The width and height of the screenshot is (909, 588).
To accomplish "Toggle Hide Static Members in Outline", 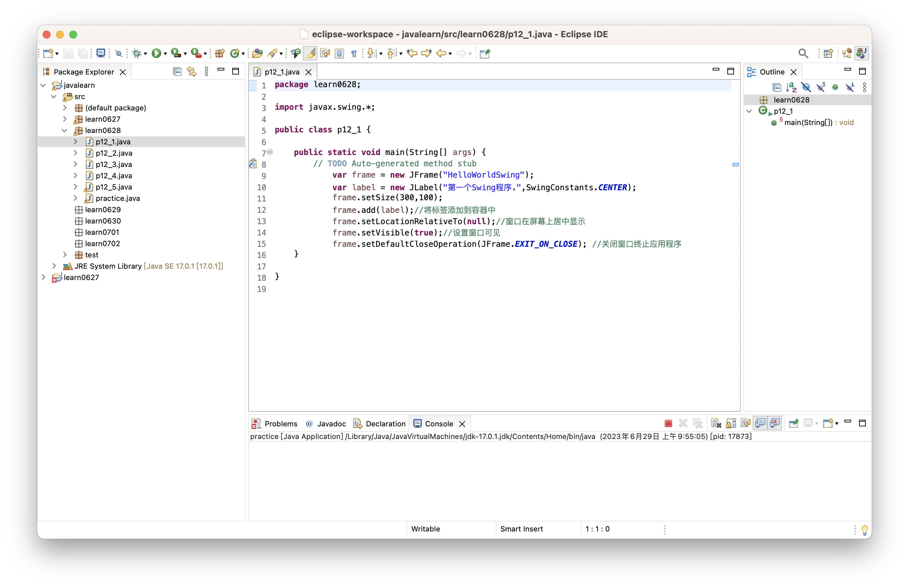I will (x=821, y=87).
